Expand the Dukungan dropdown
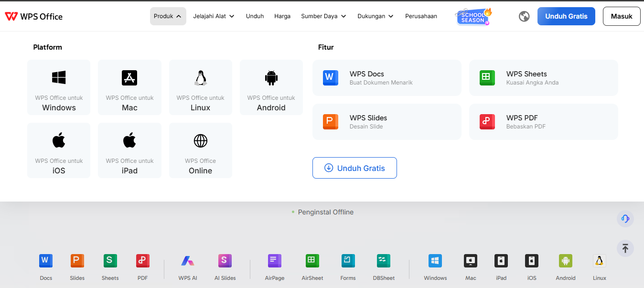The image size is (644, 288). (376, 16)
